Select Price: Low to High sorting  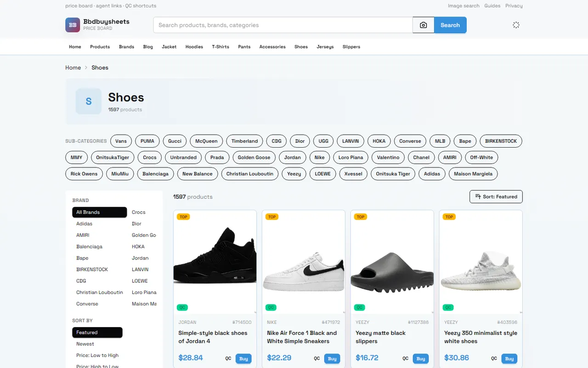(x=97, y=355)
